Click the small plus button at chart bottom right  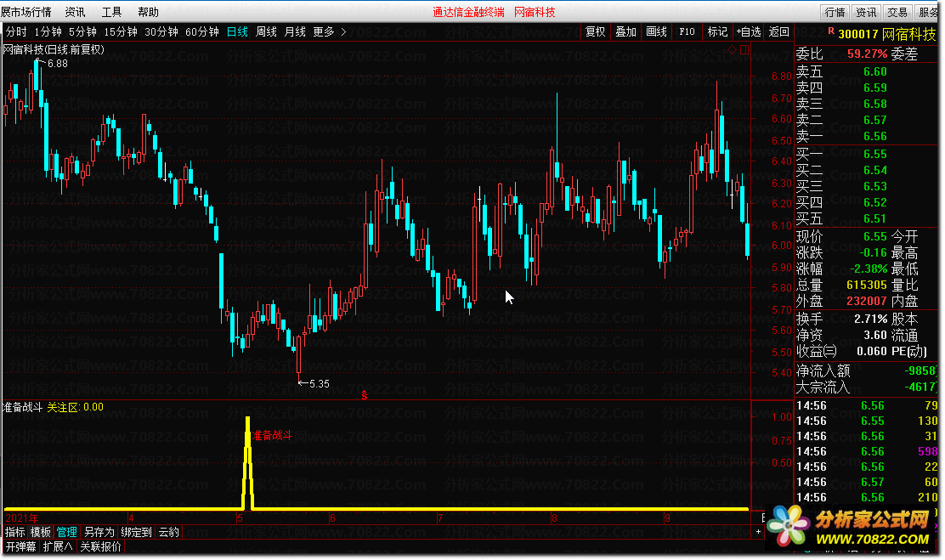758,532
